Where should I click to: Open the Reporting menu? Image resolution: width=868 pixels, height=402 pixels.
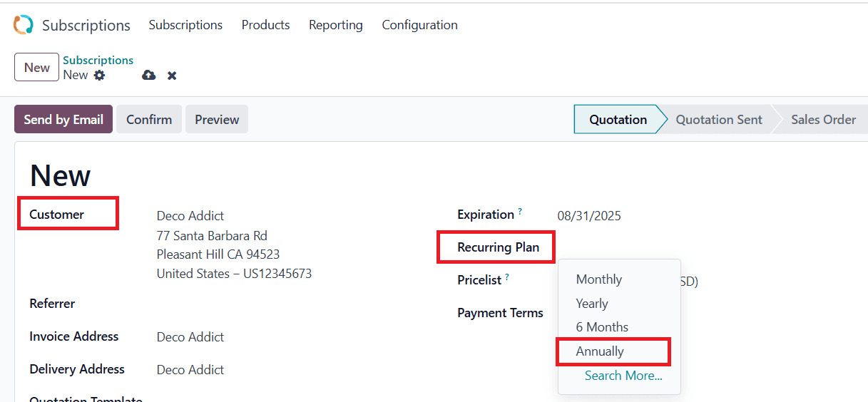tap(335, 25)
